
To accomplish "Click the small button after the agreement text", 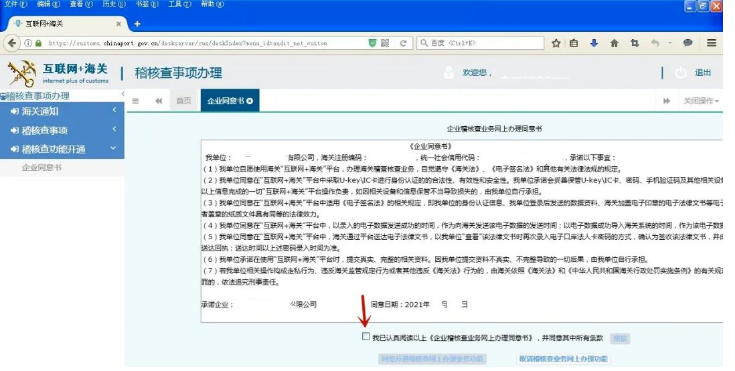I will (x=620, y=338).
